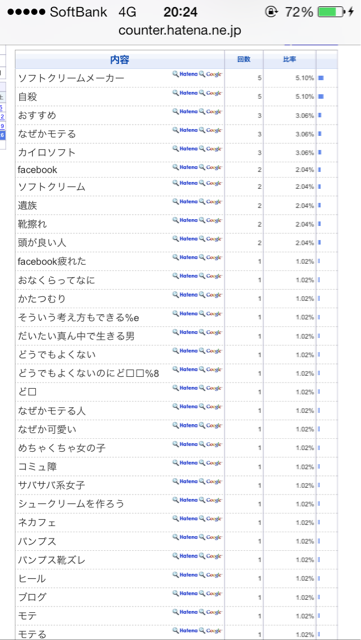Open Hatena search for 靴擦れ
361x640 pixels.
click(x=185, y=220)
